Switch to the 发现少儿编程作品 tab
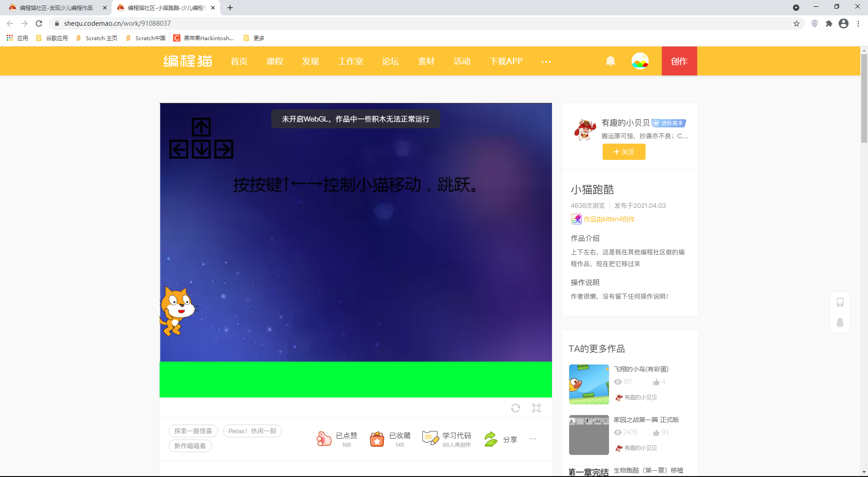 [x=56, y=8]
